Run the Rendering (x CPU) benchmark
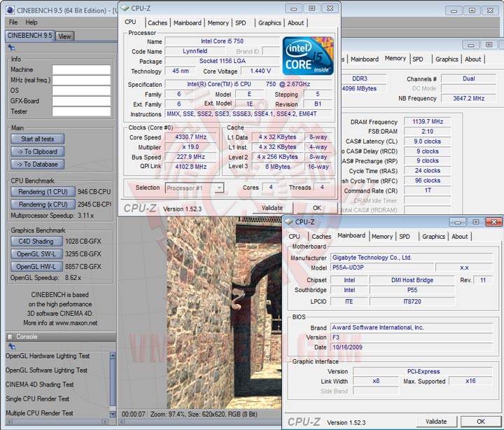 coord(43,204)
